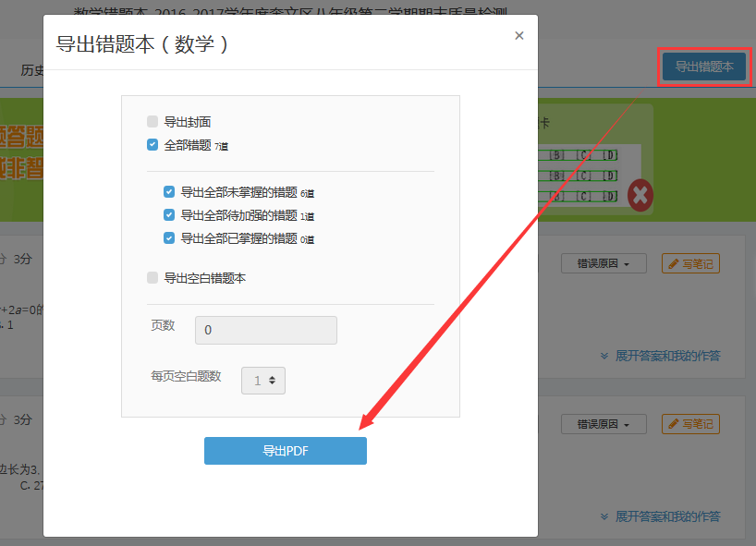Expand the second 展开答案和我的作答 link
This screenshot has width=756, height=546.
[x=661, y=516]
